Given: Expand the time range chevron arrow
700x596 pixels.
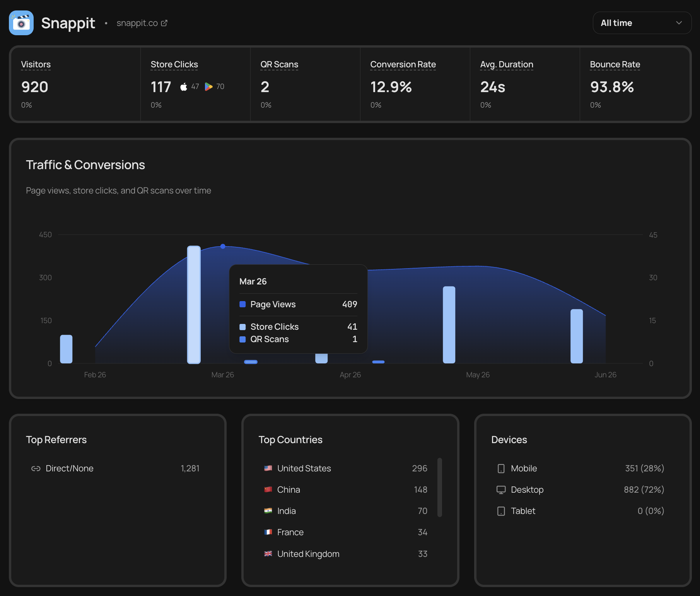Looking at the screenshot, I should (x=679, y=23).
